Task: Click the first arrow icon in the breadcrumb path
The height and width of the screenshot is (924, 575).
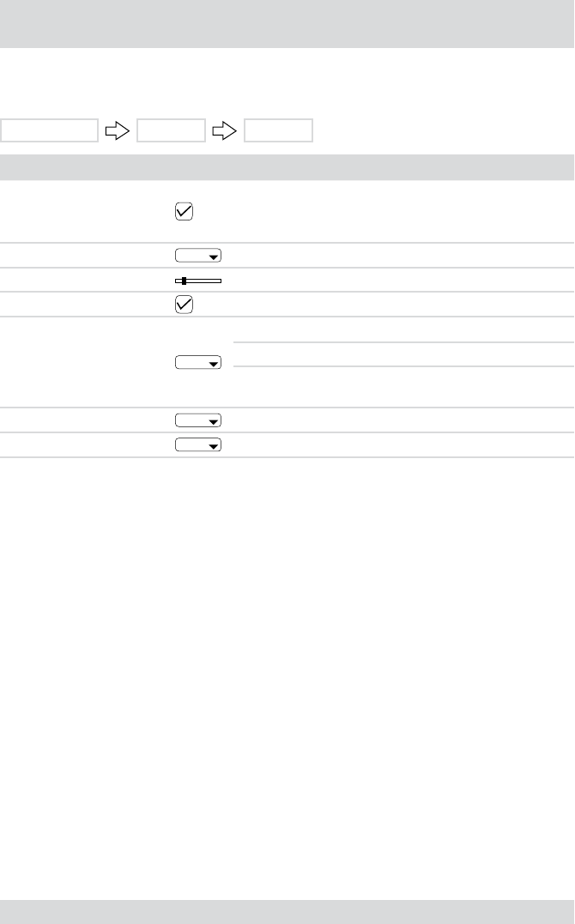Action: pyautogui.click(x=116, y=130)
